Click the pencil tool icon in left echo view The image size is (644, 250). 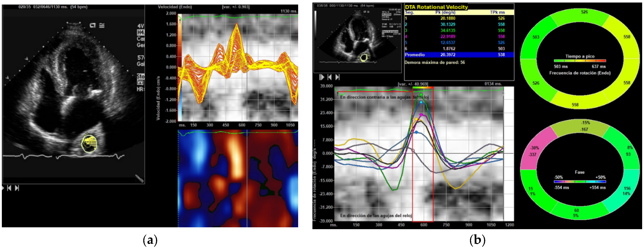(x=139, y=178)
